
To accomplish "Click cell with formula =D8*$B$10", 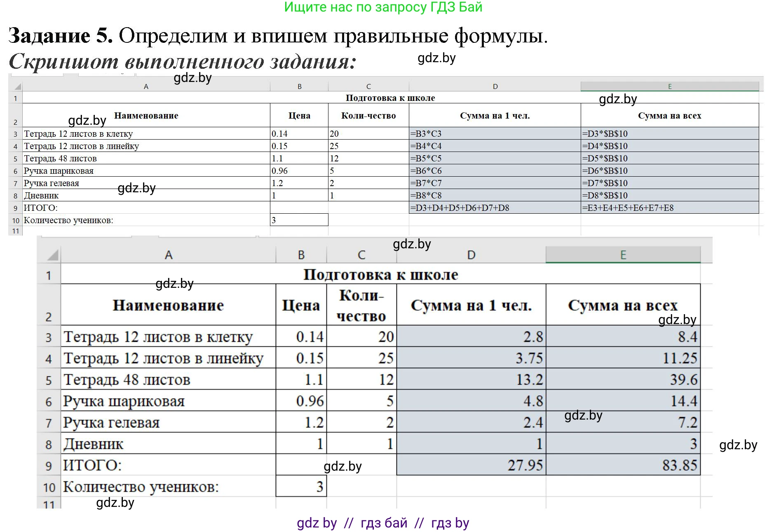I will click(670, 195).
